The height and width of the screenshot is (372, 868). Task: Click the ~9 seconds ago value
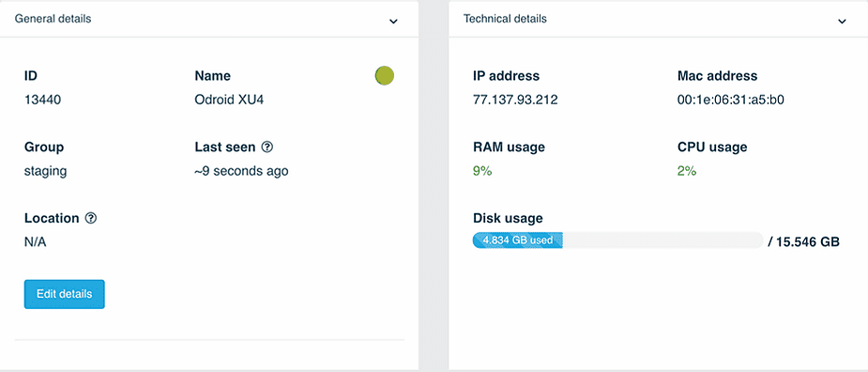coord(241,171)
